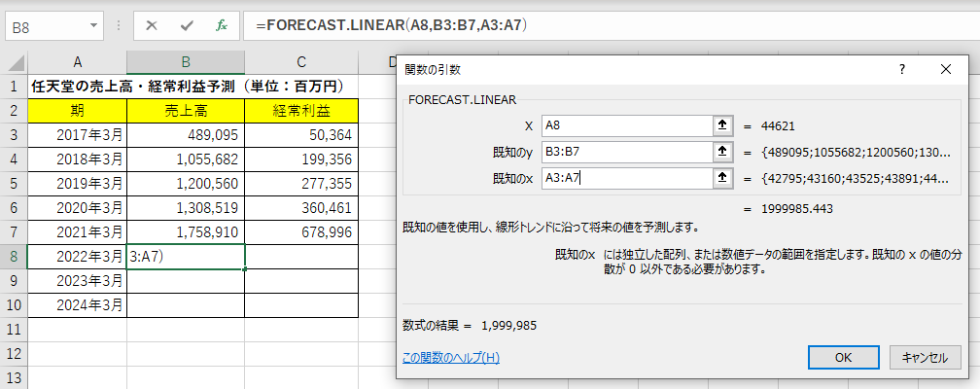
Task: Select the profit value 50,364
Action: pyautogui.click(x=301, y=135)
